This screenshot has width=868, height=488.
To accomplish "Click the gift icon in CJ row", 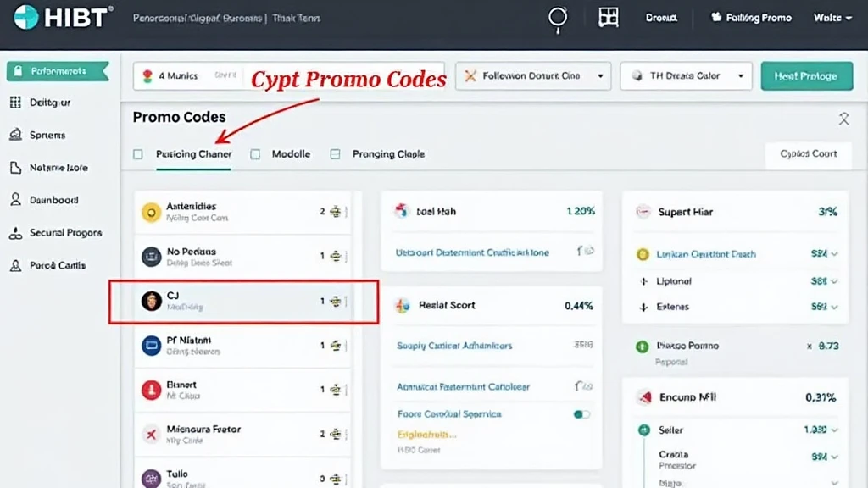I will click(x=336, y=301).
